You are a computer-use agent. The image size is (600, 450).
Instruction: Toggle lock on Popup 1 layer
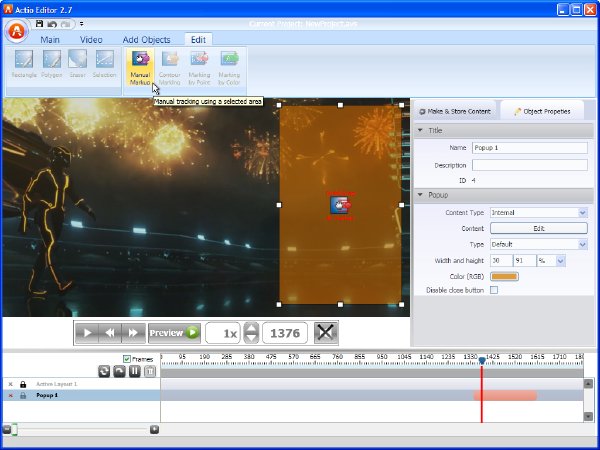[x=23, y=396]
